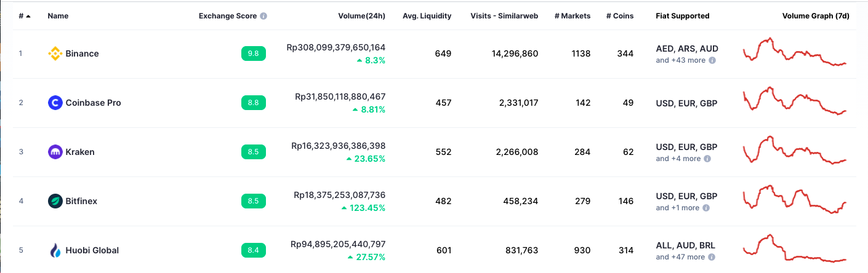Open the Kraken exchange name link
Image resolution: width=868 pixels, height=273 pixels.
[x=80, y=152]
